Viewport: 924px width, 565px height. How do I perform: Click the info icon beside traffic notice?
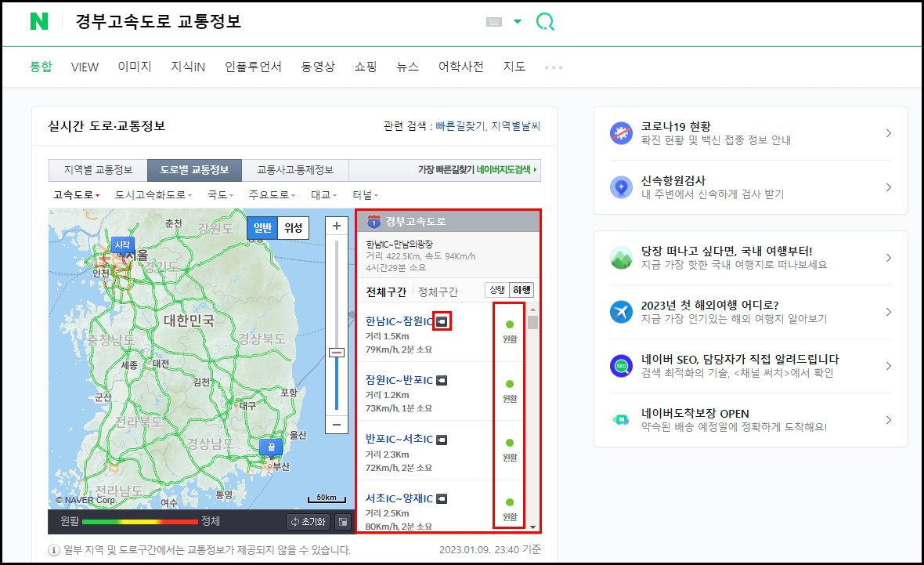(x=53, y=550)
